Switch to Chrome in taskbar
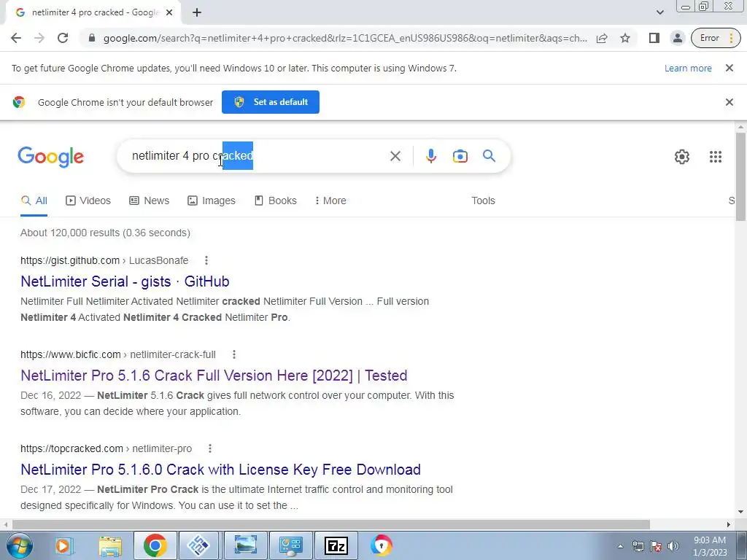Screen dimensions: 747x560 pos(155,545)
